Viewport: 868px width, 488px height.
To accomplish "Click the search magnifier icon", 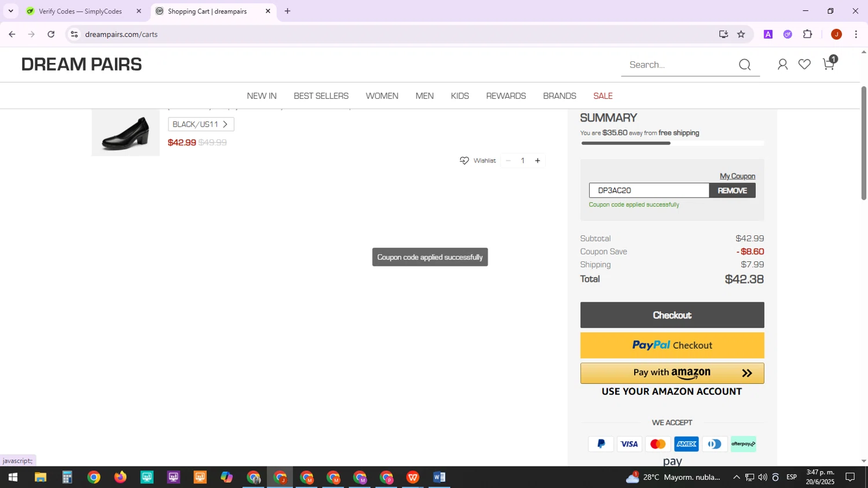I will (x=745, y=65).
